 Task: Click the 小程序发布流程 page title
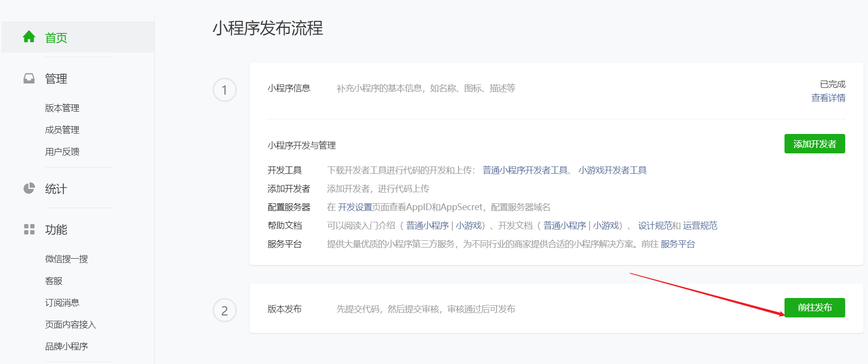coord(268,28)
